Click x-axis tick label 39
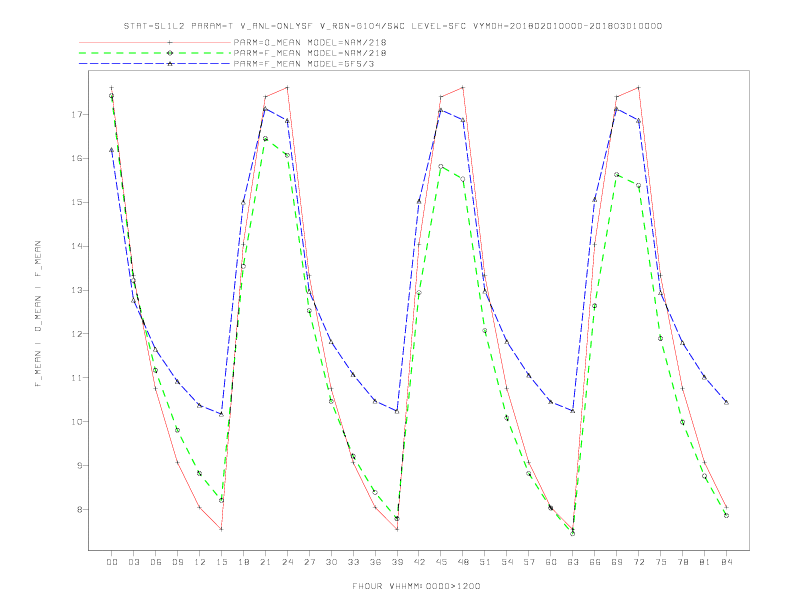792x612 pixels. pos(397,562)
